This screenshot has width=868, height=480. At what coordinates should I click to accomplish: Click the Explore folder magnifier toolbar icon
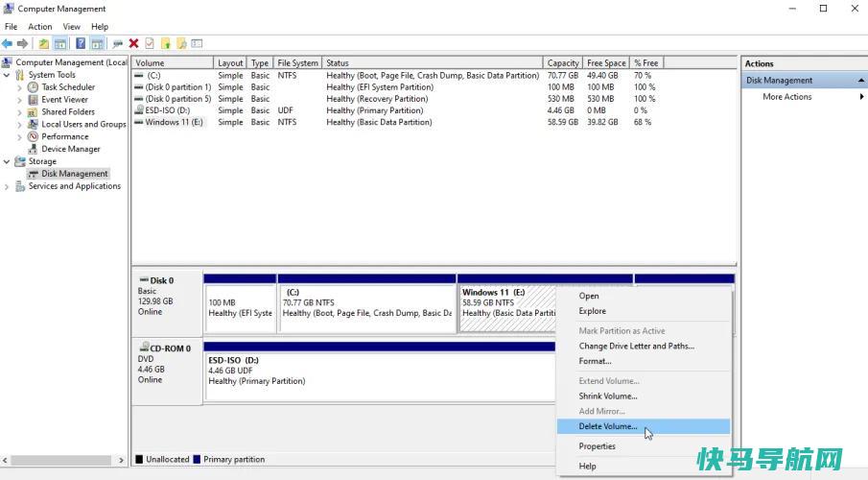(x=181, y=43)
